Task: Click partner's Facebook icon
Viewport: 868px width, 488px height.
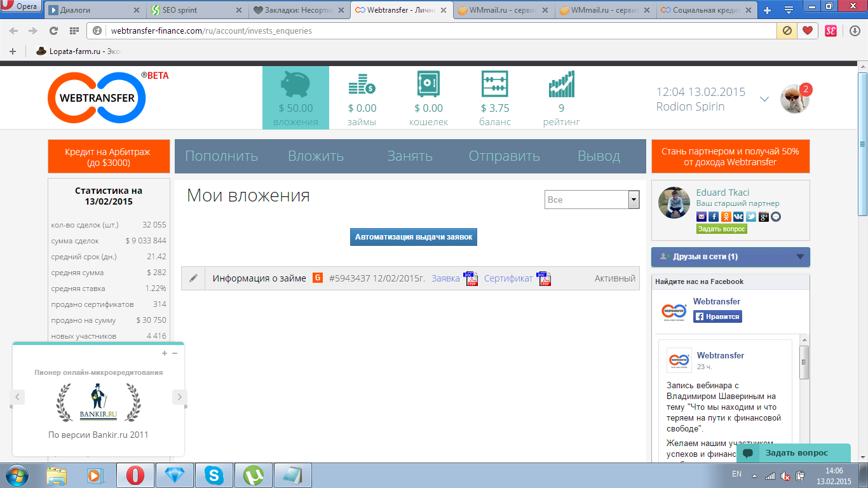Action: tap(714, 217)
